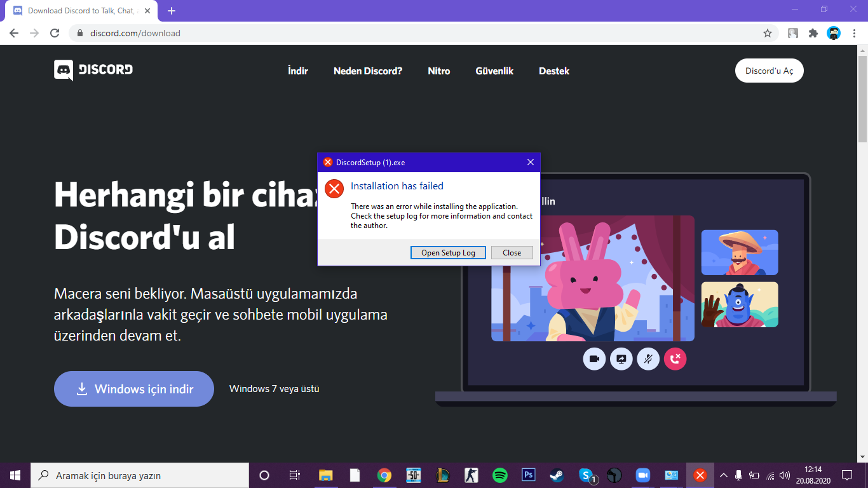Open the Destek support page
The image size is (868, 488).
554,71
